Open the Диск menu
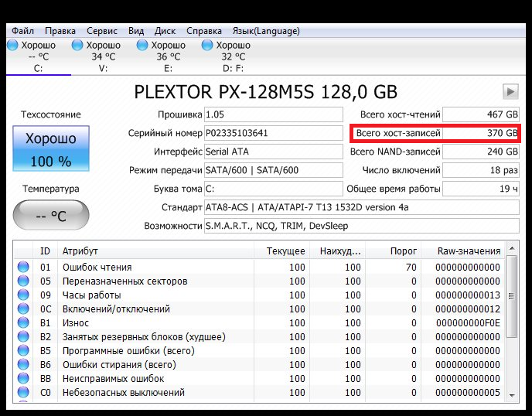 [x=165, y=31]
